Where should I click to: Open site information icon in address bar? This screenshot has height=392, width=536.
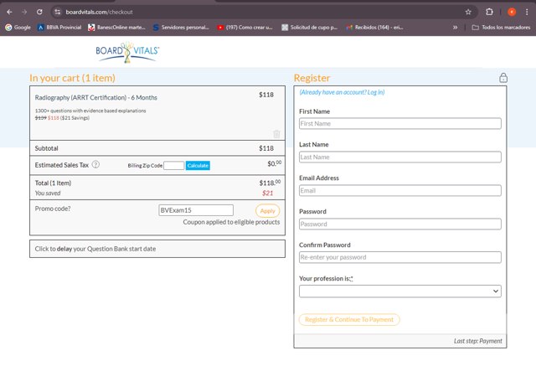58,12
